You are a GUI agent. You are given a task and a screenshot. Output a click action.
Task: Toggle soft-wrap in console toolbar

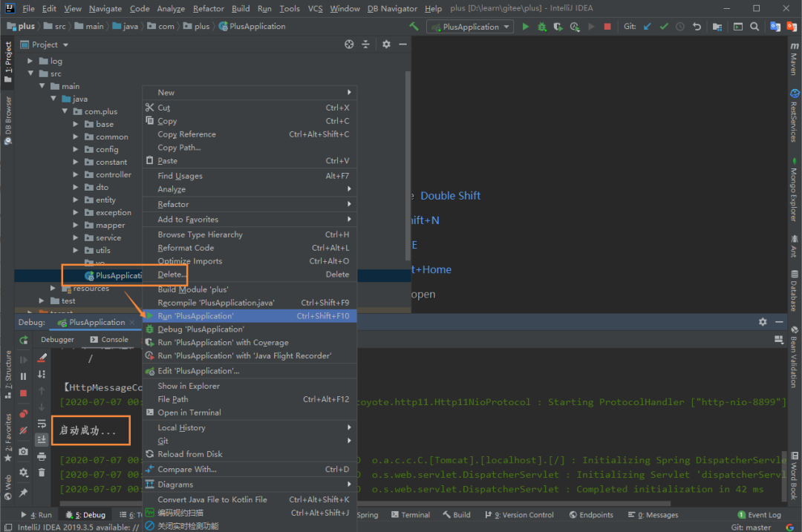[42, 423]
